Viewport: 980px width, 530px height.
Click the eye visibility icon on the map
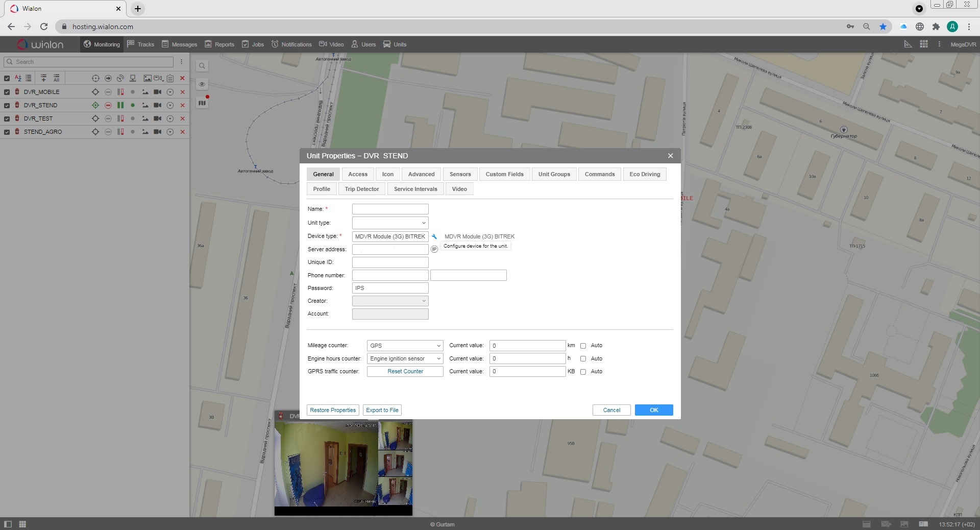(x=202, y=84)
